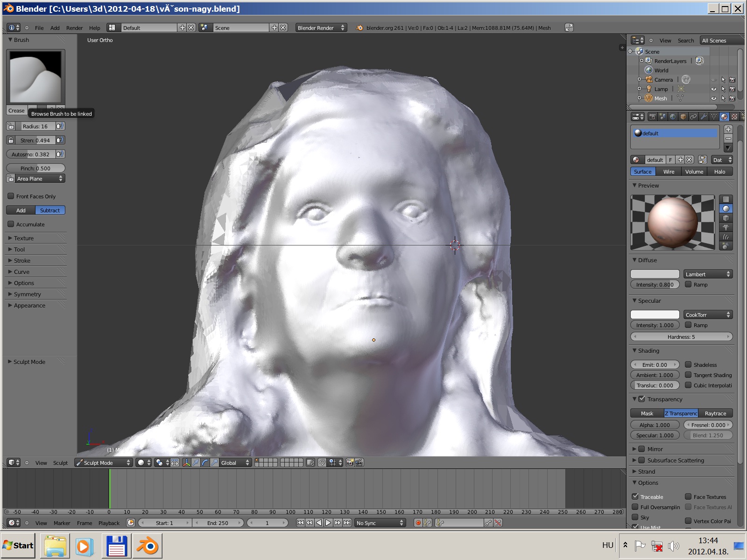The height and width of the screenshot is (560, 747).
Task: Click the Diffuse color swatch
Action: (x=655, y=274)
